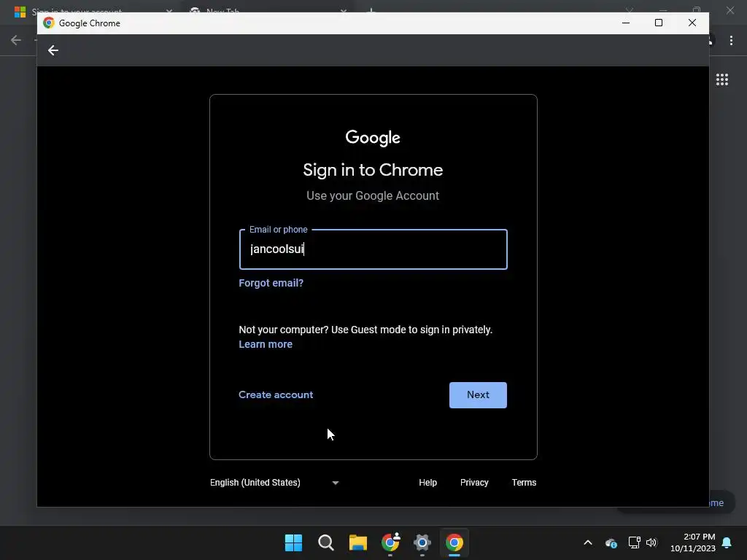Click active Google Chrome taskbar icon
Image resolution: width=747 pixels, height=560 pixels.
454,542
